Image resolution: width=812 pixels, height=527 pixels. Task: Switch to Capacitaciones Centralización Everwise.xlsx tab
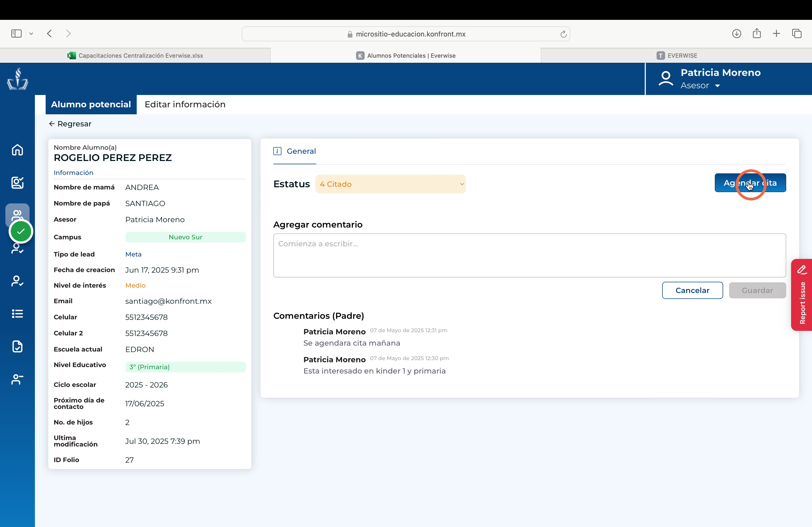(135, 56)
